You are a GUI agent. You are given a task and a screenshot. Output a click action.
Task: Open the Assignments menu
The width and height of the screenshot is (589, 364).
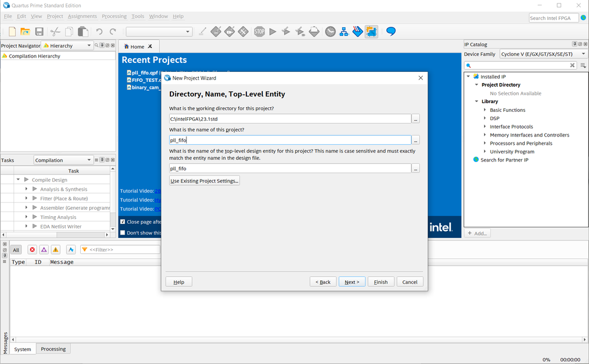[x=83, y=16]
